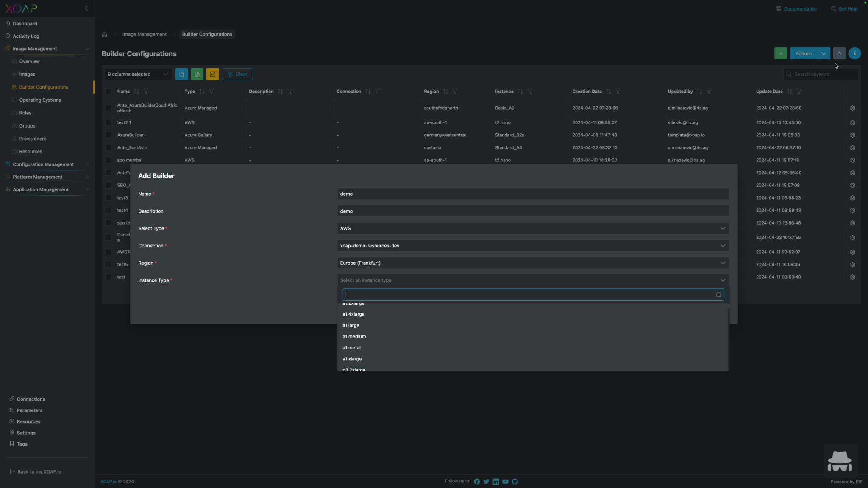868x488 pixels.
Task: Select a1.4xlarge from instance list
Action: tap(533, 314)
